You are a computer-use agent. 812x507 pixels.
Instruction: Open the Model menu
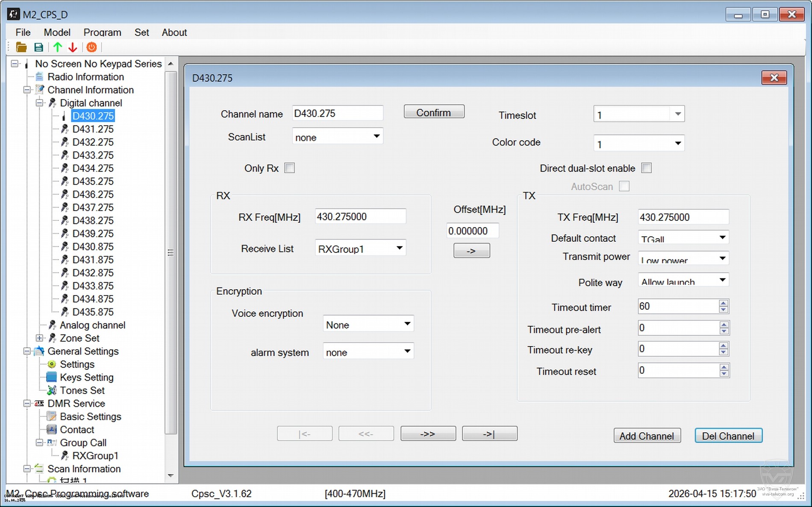[57, 32]
